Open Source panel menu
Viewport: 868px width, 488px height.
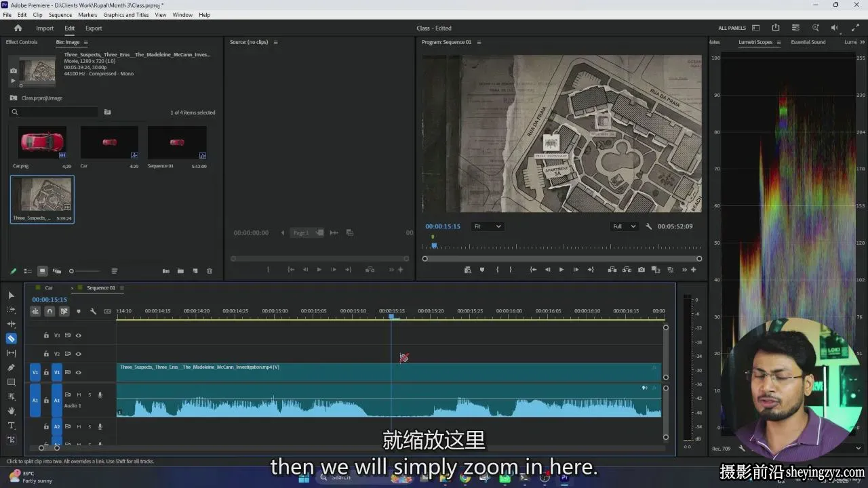[x=275, y=42]
